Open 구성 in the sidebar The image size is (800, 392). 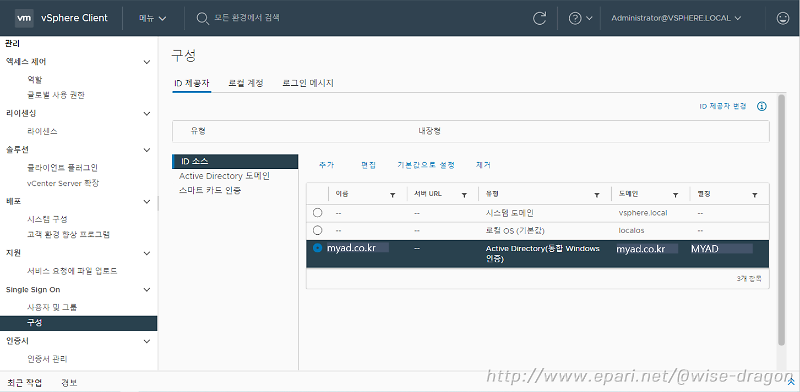click(x=79, y=323)
